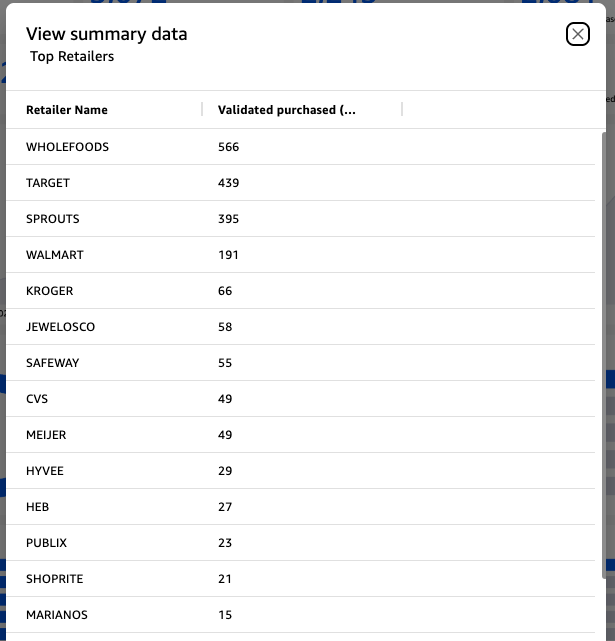Viewport: 615px width, 641px height.
Task: Click the vertical scrollbar of the table
Action: [604, 355]
